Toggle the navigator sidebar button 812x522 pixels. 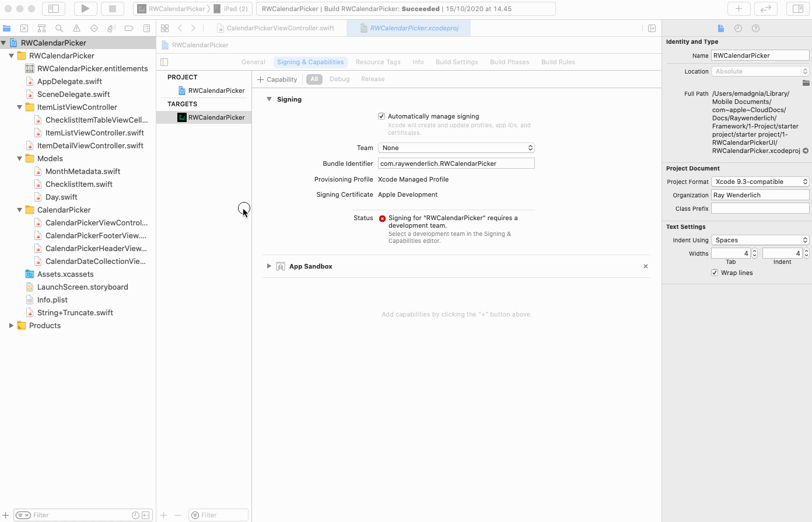(x=54, y=9)
